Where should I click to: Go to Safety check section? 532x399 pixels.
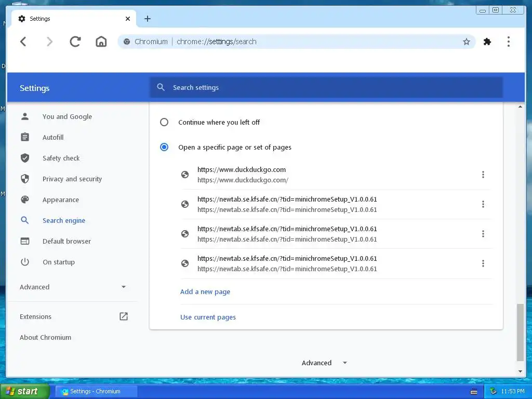click(x=61, y=158)
